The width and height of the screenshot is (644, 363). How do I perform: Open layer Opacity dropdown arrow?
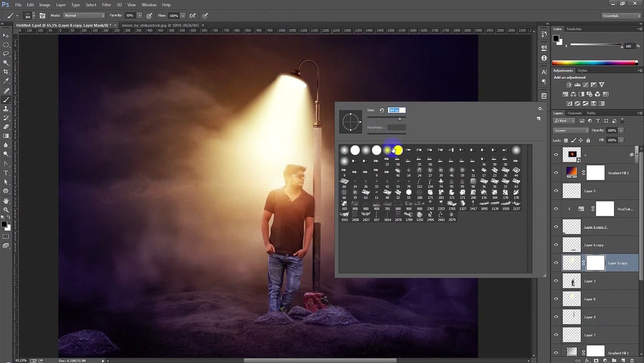click(x=621, y=130)
